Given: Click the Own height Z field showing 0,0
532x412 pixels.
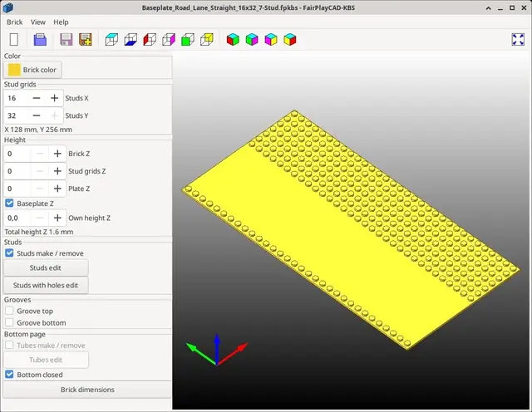Looking at the screenshot, I should (17, 218).
